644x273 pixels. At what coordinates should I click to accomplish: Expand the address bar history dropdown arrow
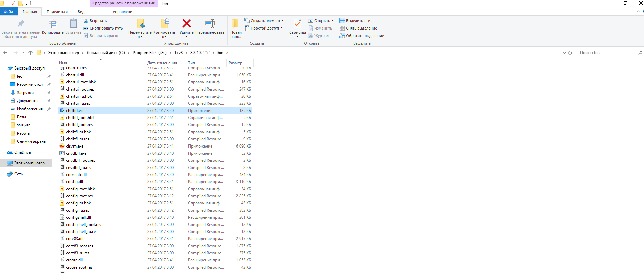(564, 53)
